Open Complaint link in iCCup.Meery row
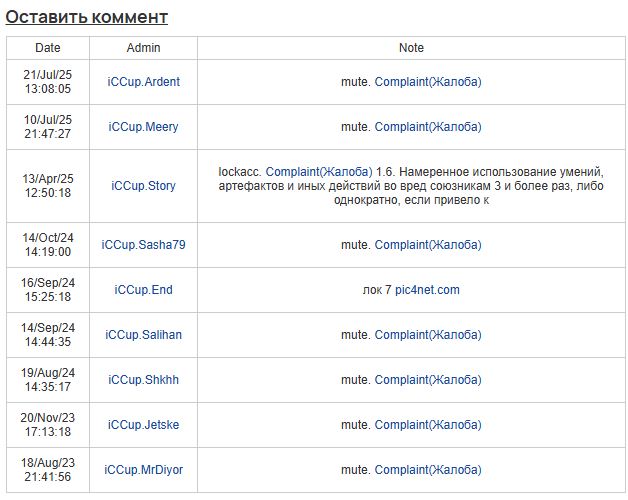The height and width of the screenshot is (500, 628). click(x=428, y=127)
